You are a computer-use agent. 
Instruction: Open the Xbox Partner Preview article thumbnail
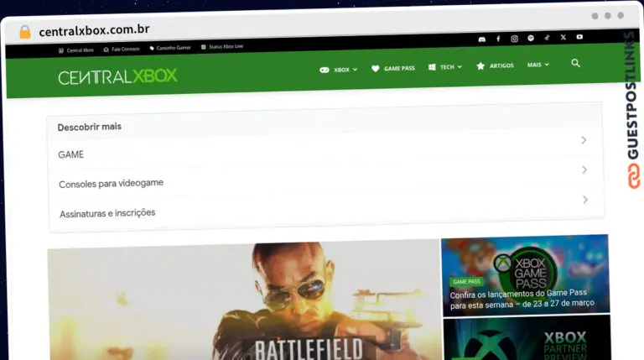click(527, 338)
